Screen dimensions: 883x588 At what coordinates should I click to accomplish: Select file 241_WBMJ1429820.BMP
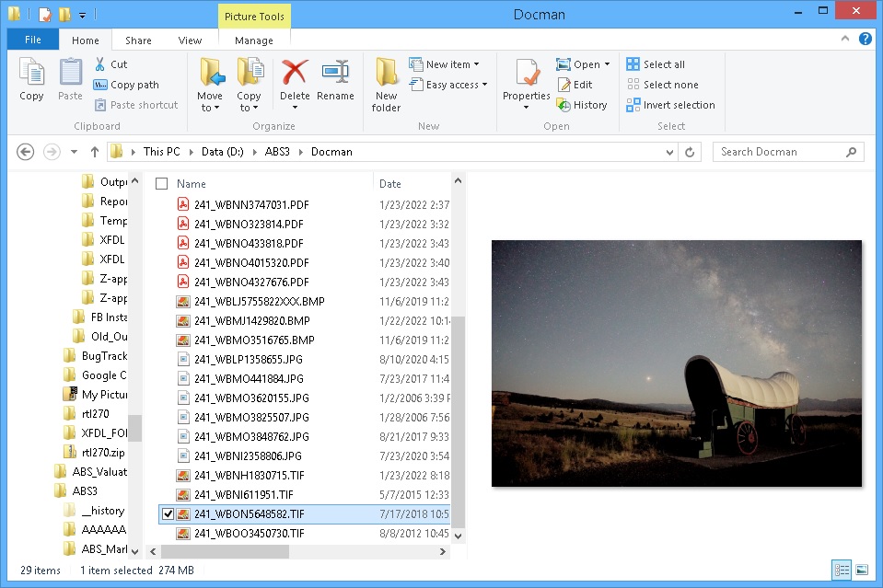coord(251,321)
